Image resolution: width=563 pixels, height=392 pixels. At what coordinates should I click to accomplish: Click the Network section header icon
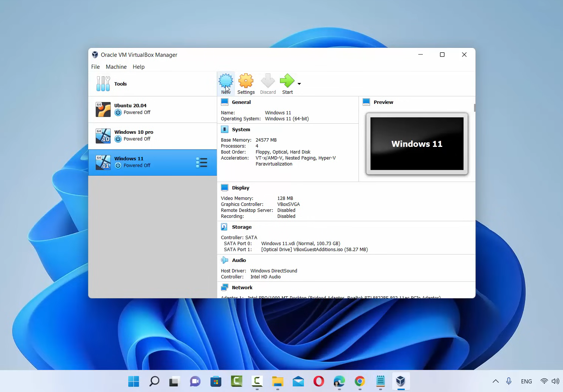[x=225, y=287]
